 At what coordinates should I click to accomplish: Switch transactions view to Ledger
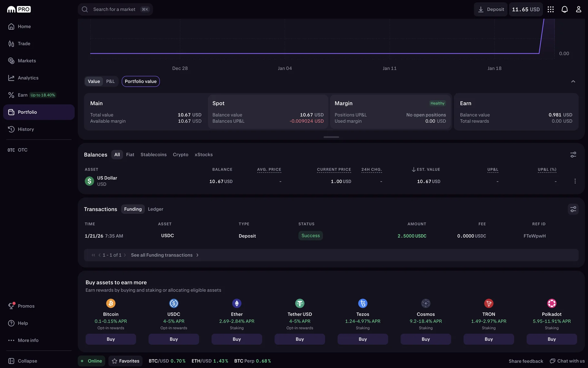(x=155, y=209)
